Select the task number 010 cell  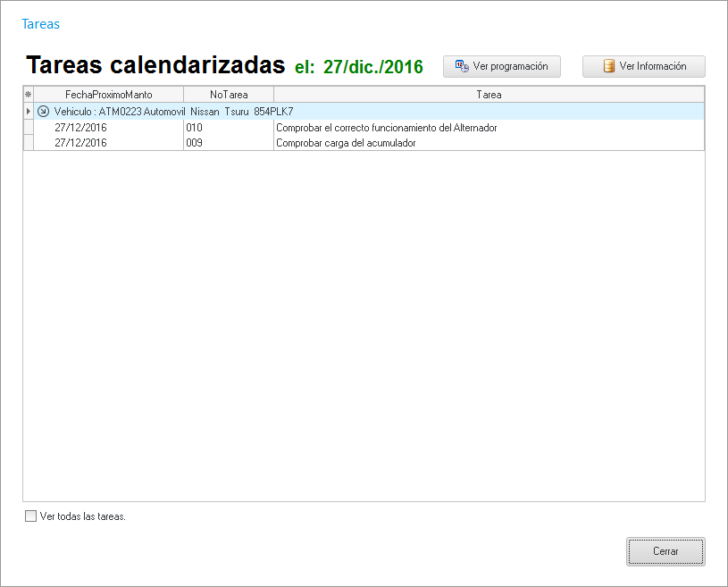coord(228,128)
